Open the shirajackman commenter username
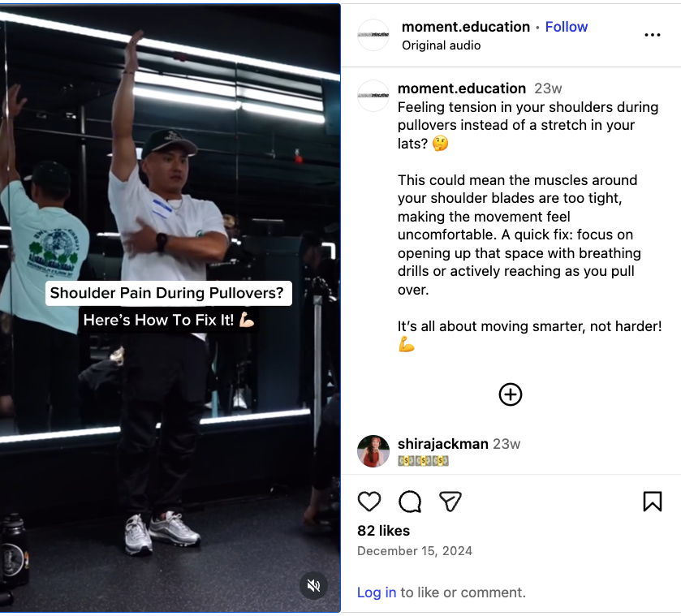The image size is (681, 616). tap(443, 444)
